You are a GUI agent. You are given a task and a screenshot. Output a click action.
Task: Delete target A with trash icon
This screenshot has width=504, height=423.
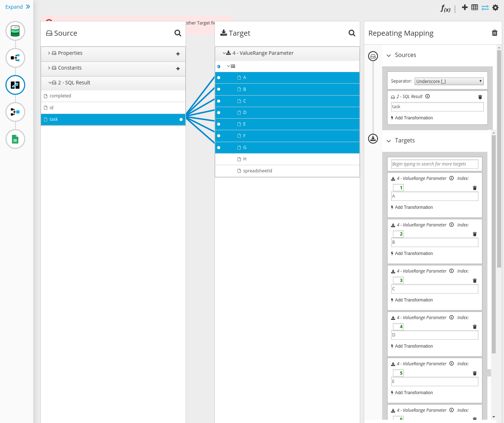click(x=475, y=188)
